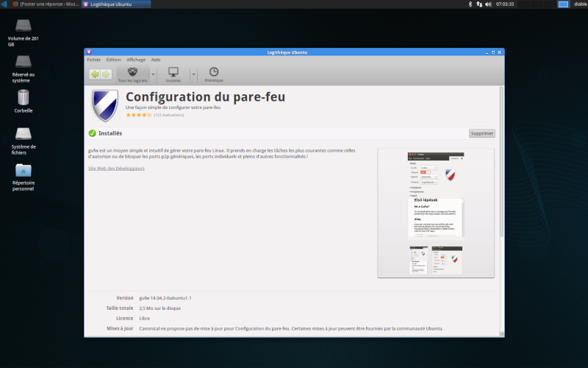588x368 pixels.
Task: Open Tous les logiciels view
Action: click(x=133, y=74)
